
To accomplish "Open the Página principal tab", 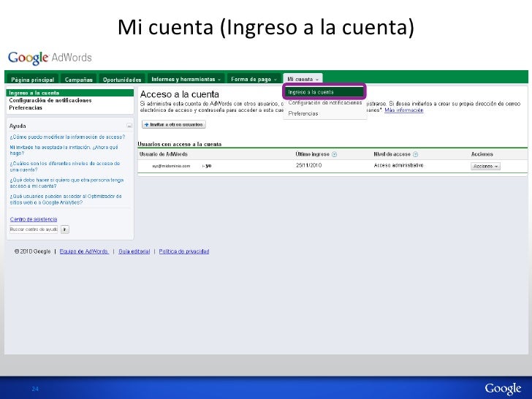I will tap(33, 80).
